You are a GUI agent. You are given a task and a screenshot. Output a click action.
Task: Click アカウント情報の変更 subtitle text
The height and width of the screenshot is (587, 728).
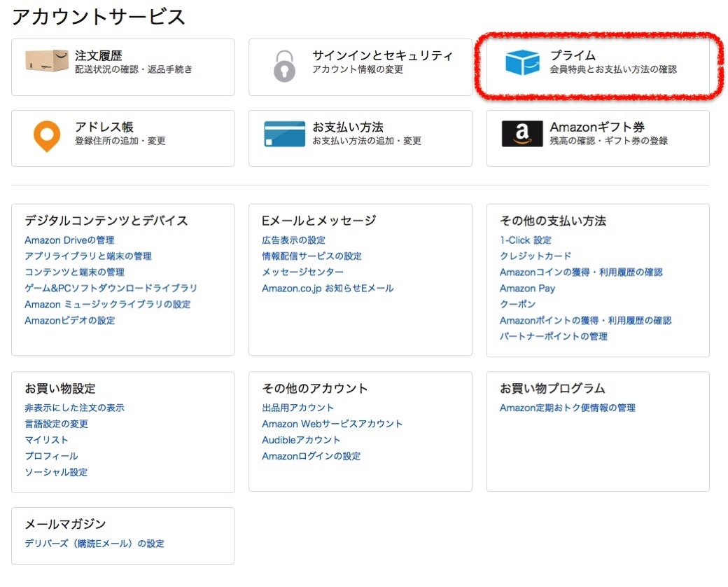click(358, 70)
